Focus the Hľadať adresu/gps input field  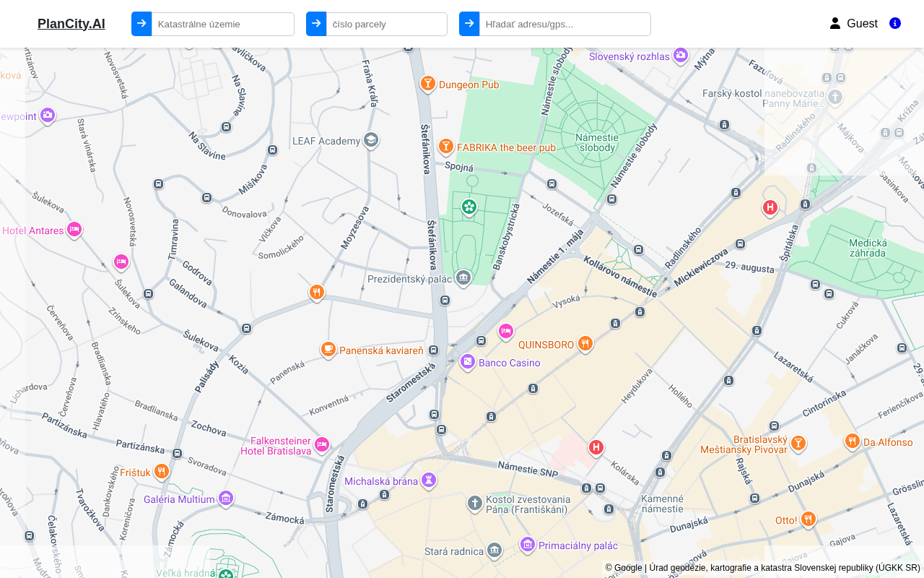pyautogui.click(x=565, y=24)
